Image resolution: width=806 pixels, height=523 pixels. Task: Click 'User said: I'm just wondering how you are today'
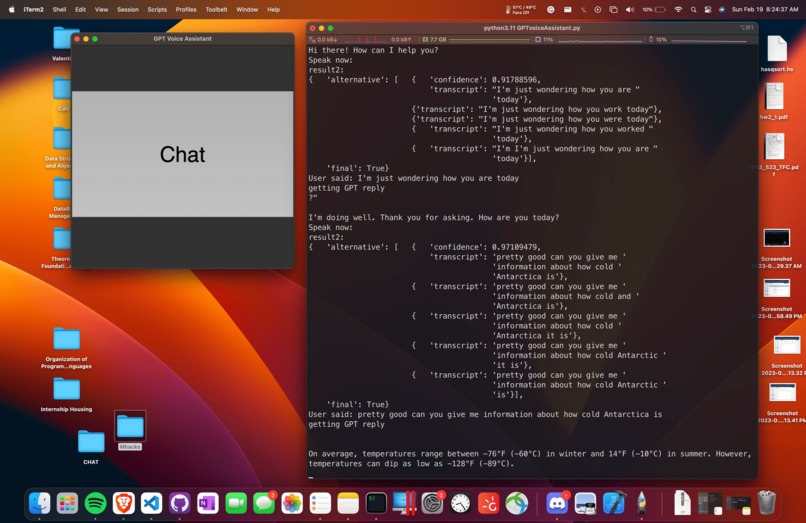click(x=413, y=178)
